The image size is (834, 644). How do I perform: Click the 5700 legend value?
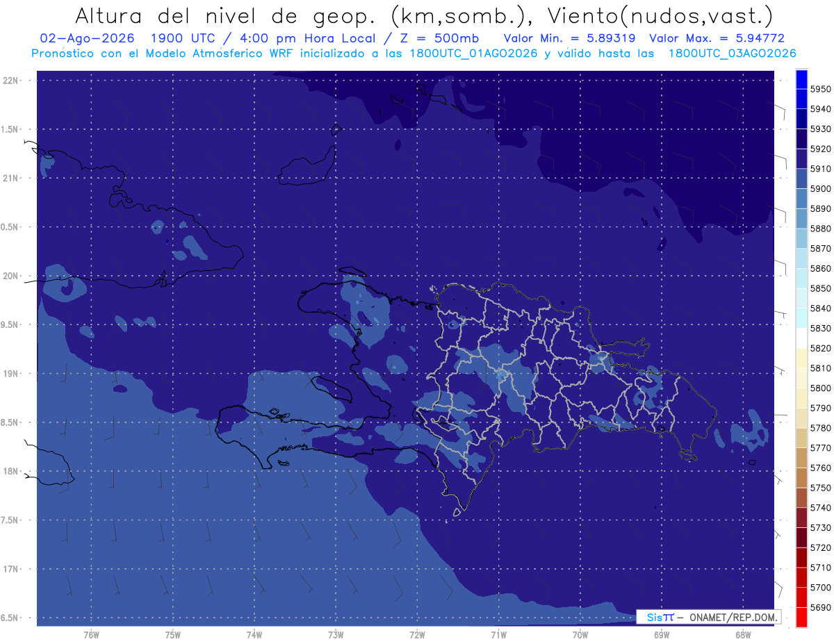point(821,588)
